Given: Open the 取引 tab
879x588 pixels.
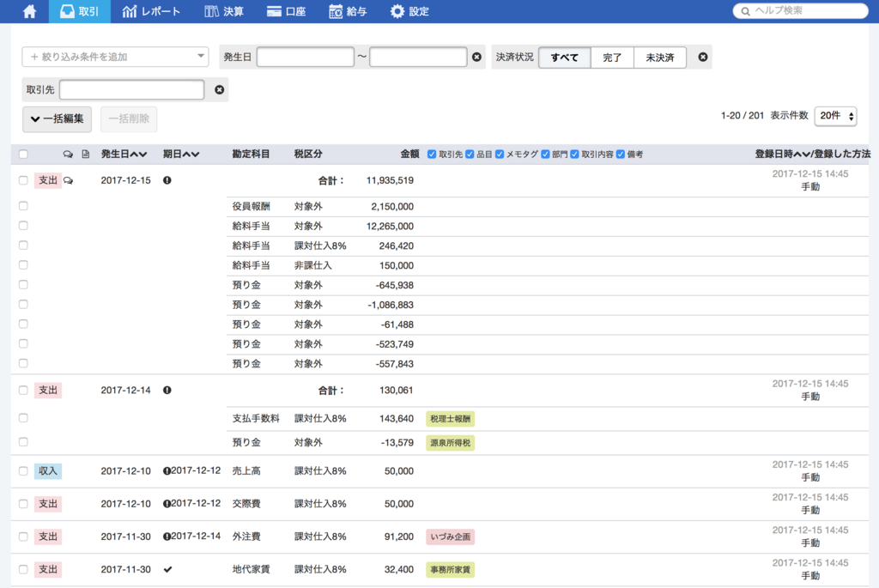Looking at the screenshot, I should [80, 11].
